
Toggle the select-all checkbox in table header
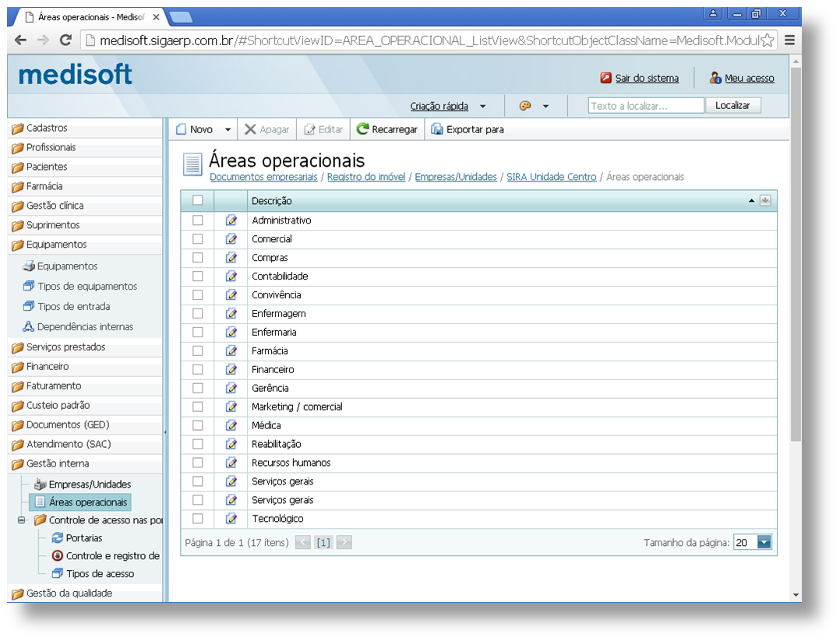click(x=198, y=201)
